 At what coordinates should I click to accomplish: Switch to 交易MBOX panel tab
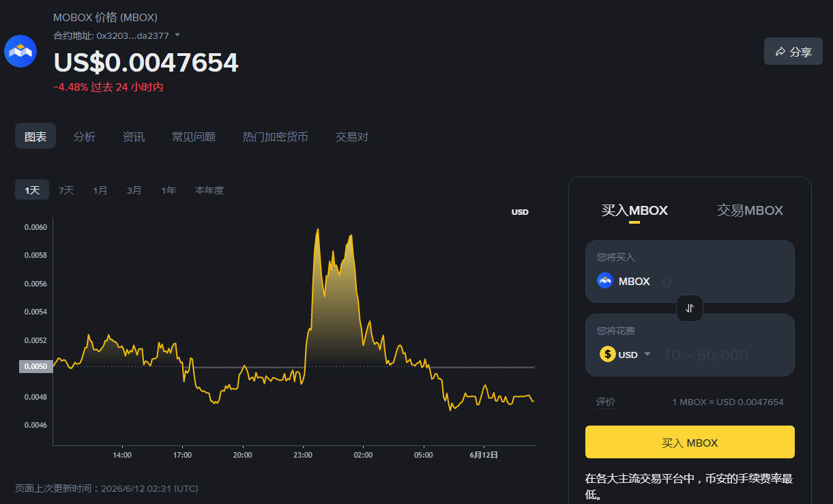750,211
